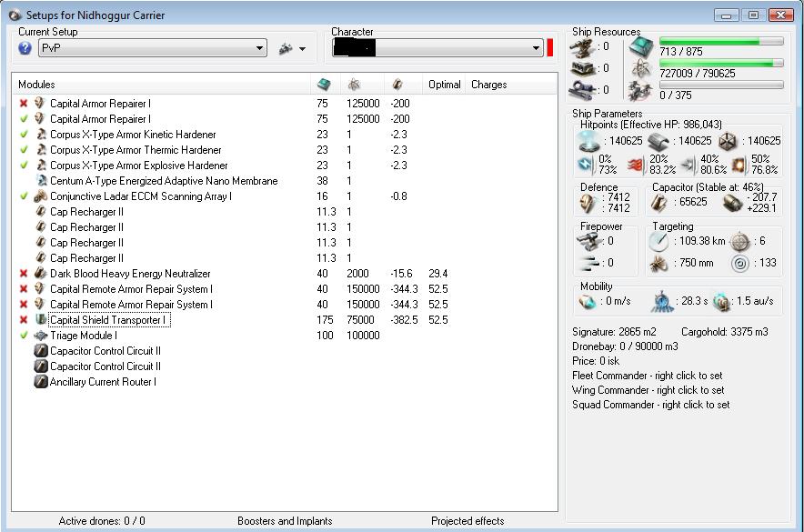Click the EM resistance icon
Viewport: 804px width, 532px height.
click(x=585, y=165)
